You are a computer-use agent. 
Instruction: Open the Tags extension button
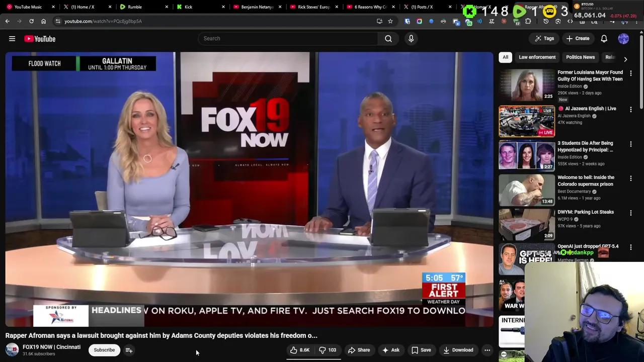click(544, 39)
